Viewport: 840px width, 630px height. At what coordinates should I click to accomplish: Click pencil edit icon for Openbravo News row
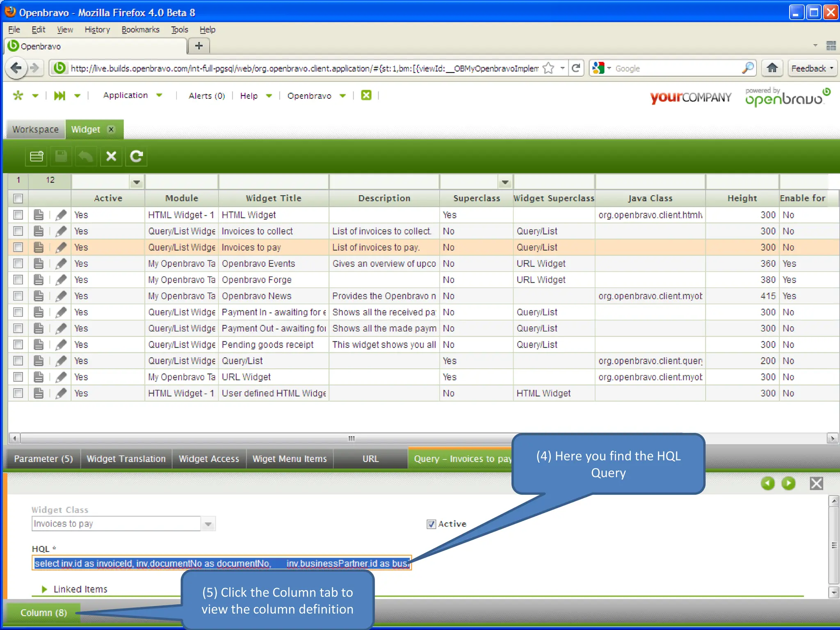61,296
